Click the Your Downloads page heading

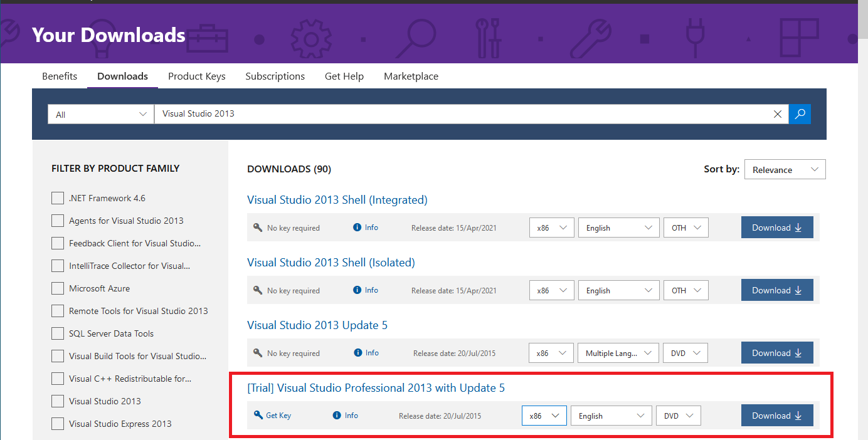[109, 35]
